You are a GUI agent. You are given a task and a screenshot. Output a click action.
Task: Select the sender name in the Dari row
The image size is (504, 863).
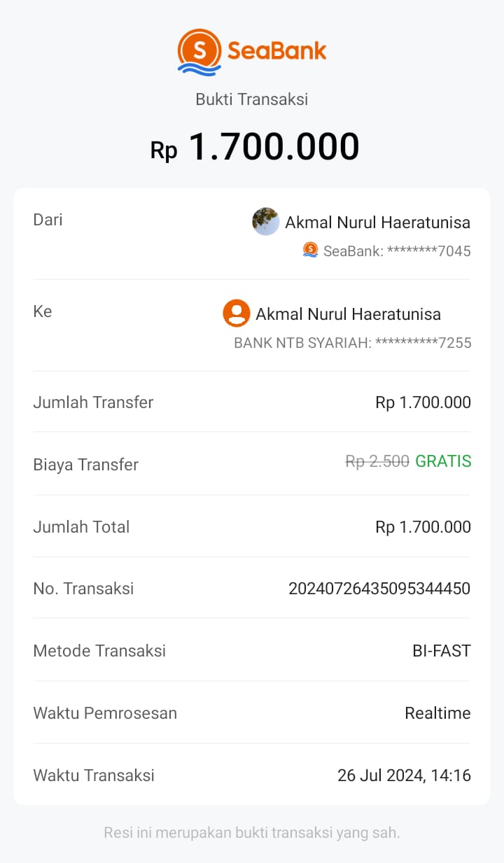(x=377, y=223)
